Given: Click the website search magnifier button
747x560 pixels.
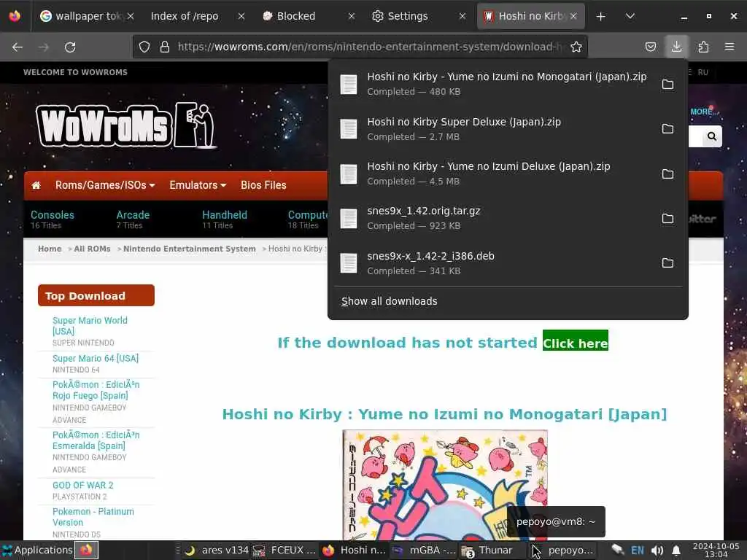Looking at the screenshot, I should 712,136.
